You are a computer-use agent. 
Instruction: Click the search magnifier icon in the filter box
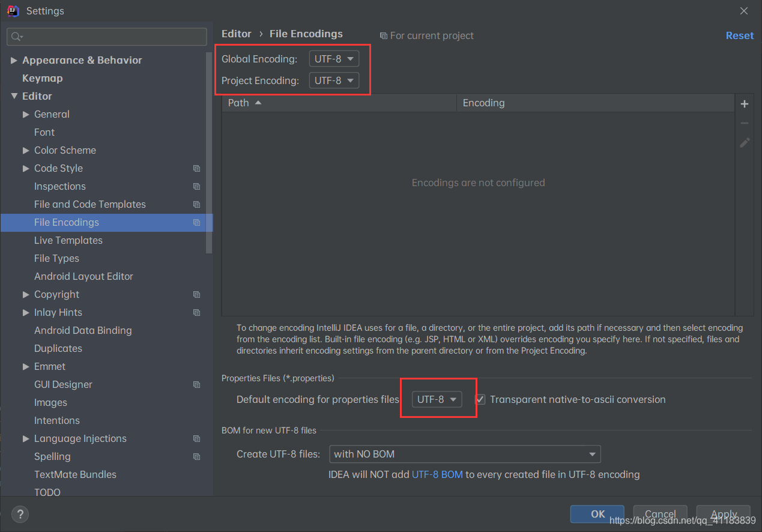[16, 37]
